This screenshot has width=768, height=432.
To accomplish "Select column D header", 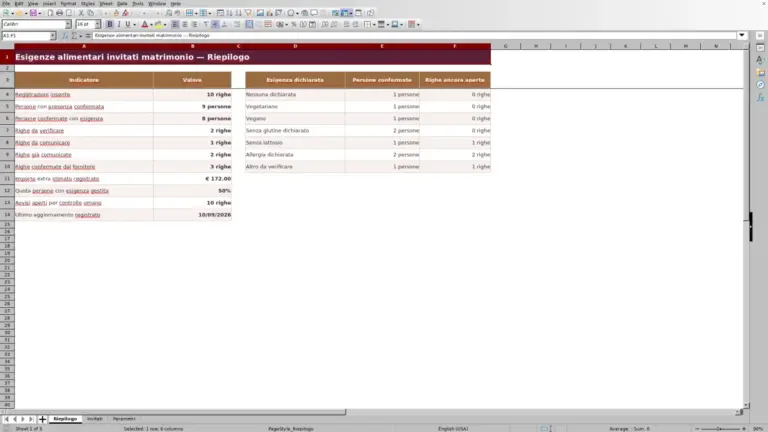I will [295, 46].
